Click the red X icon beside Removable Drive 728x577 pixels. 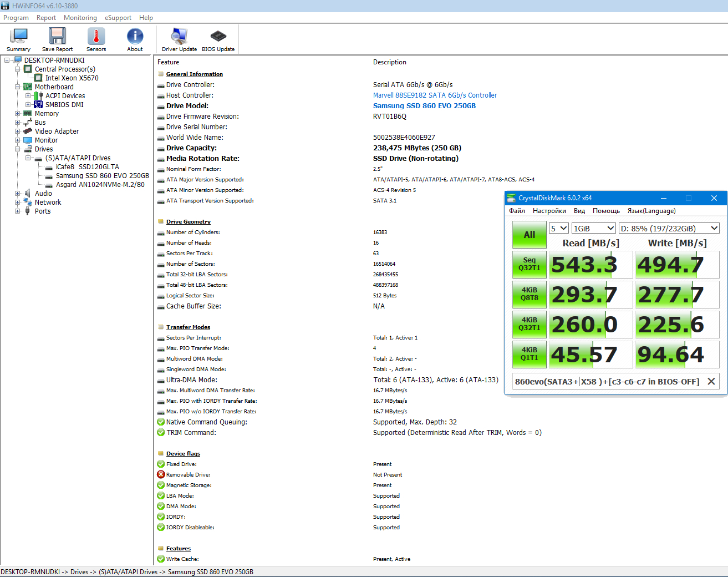tap(161, 474)
